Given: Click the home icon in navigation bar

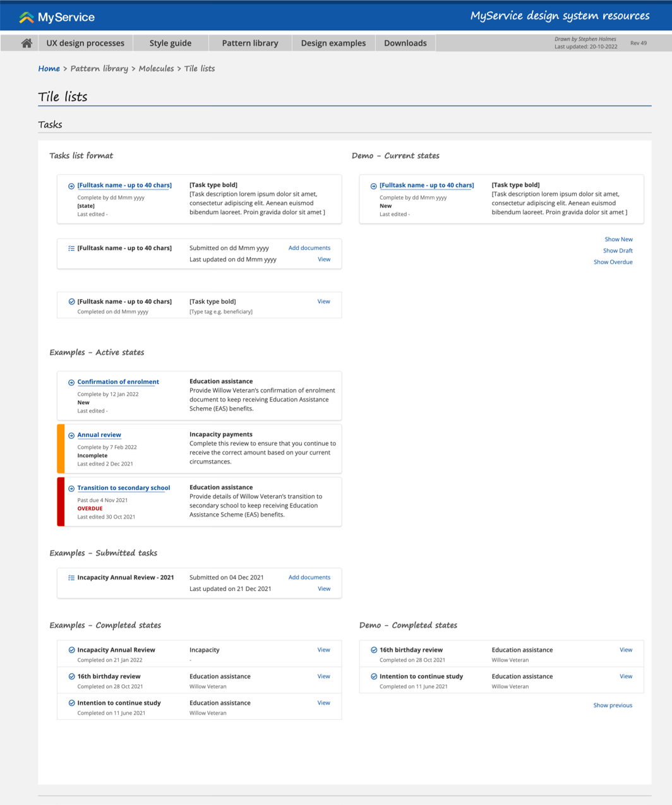Looking at the screenshot, I should (27, 43).
